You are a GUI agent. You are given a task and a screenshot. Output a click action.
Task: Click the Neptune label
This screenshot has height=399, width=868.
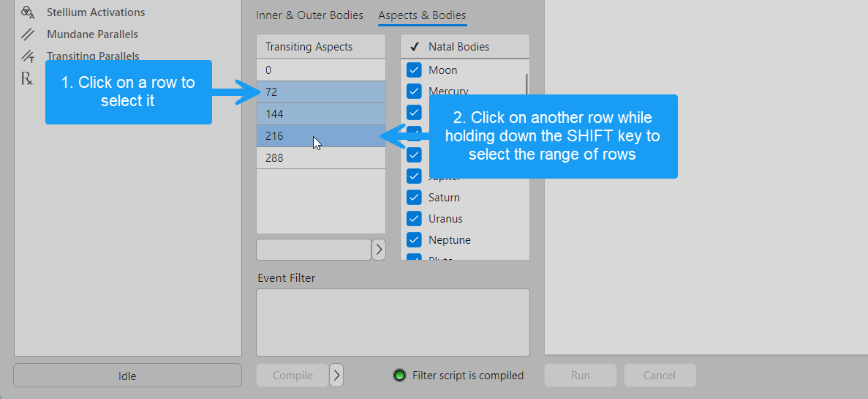pos(450,240)
